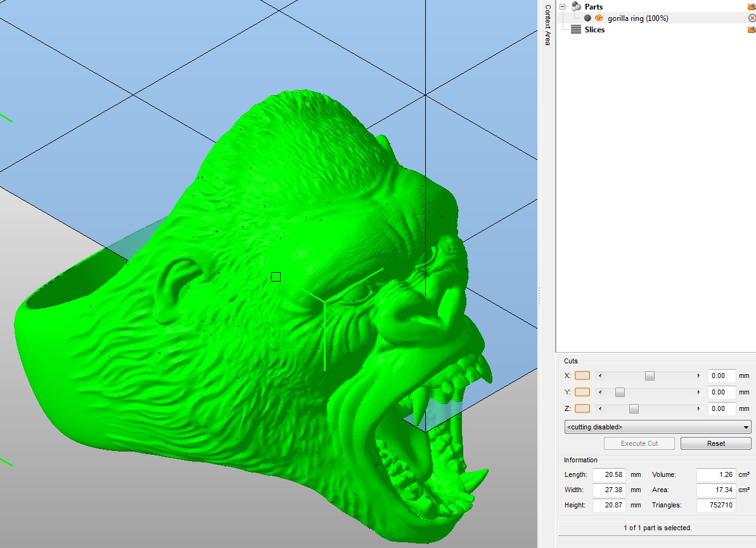Click the panel splitter grip beside the viewport
Screen dimensions: 756x548
click(x=539, y=297)
